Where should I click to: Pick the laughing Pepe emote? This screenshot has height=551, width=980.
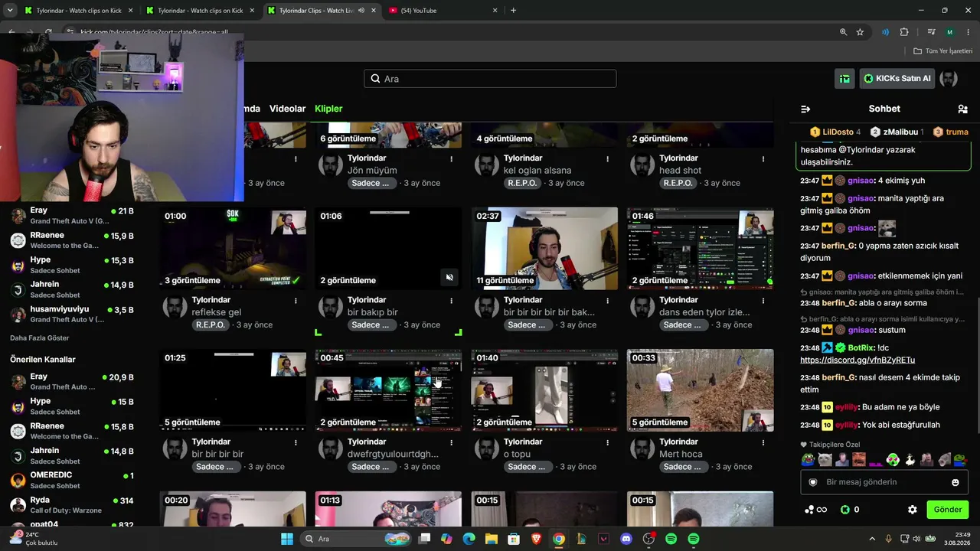[808, 460]
